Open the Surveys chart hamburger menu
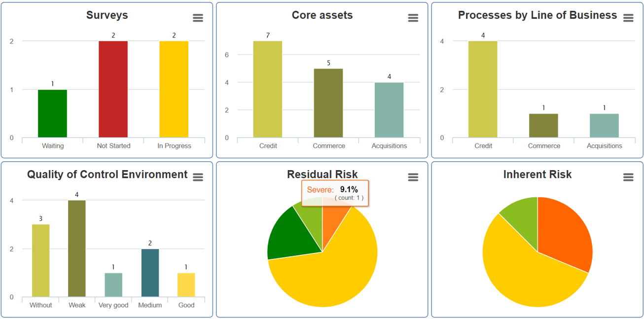 (198, 18)
